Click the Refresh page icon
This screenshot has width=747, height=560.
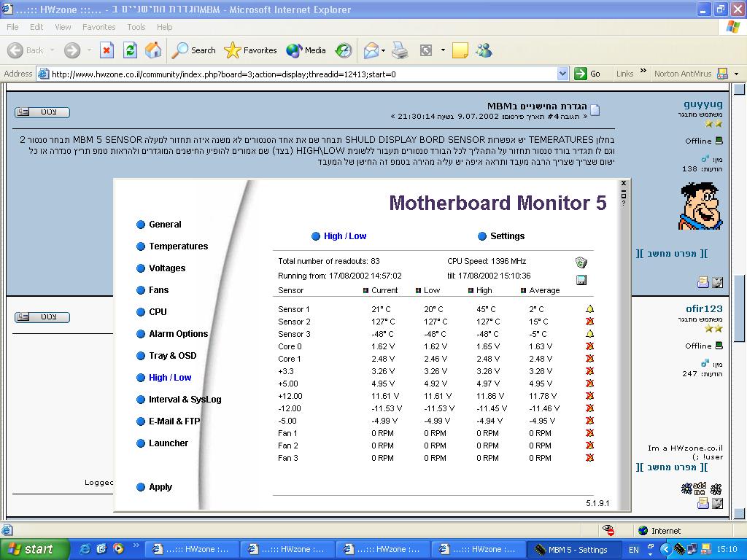pos(130,50)
